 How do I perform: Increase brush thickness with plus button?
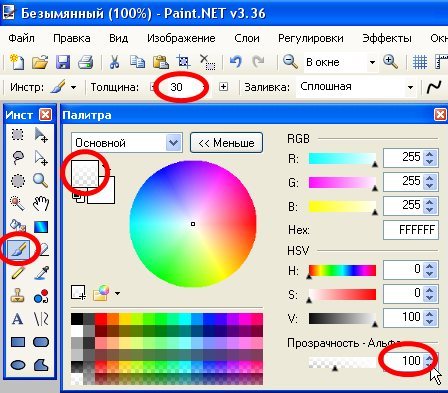[223, 87]
